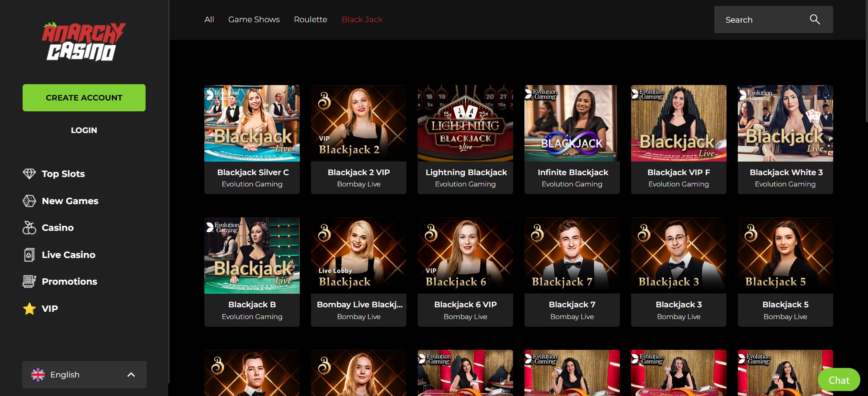Image resolution: width=868 pixels, height=396 pixels.
Task: Open Infinite Blackjack game thumbnail
Action: point(572,123)
